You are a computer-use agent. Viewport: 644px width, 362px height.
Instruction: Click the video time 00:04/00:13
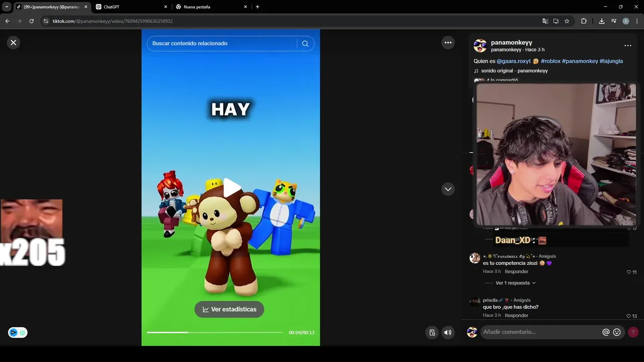coord(301,333)
